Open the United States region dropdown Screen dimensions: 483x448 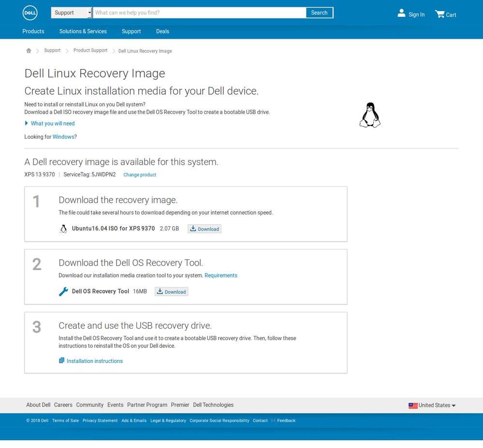432,405
